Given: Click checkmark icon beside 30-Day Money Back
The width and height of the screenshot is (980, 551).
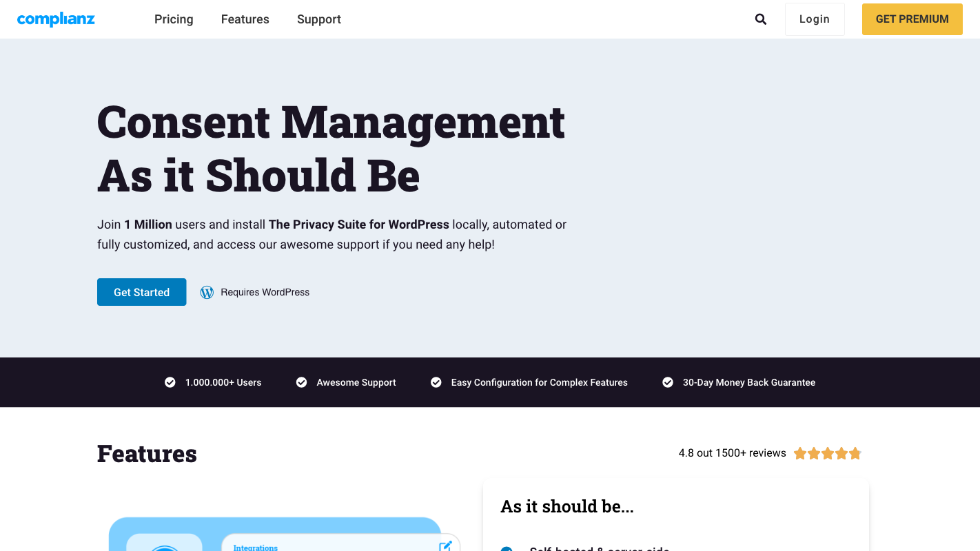Looking at the screenshot, I should point(668,382).
